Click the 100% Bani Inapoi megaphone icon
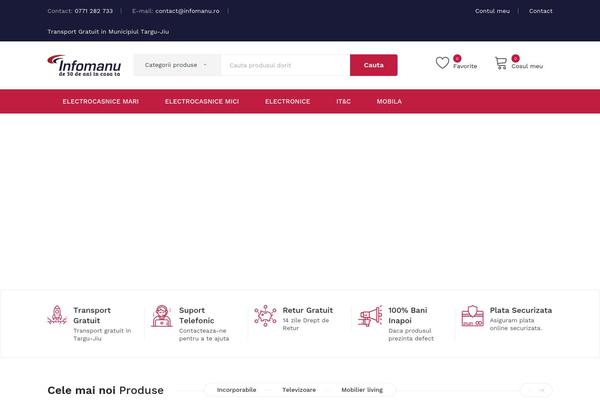 tap(370, 316)
